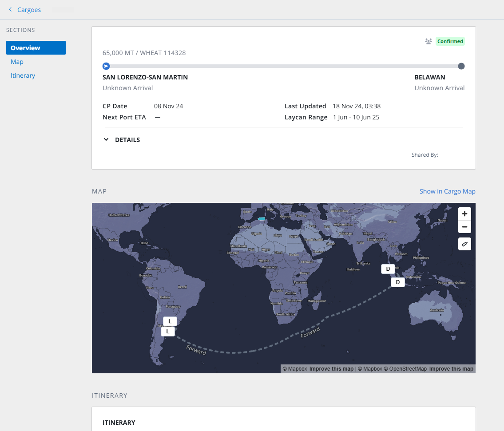The height and width of the screenshot is (431, 504).
Task: Go to the Map section
Action: coord(17,62)
